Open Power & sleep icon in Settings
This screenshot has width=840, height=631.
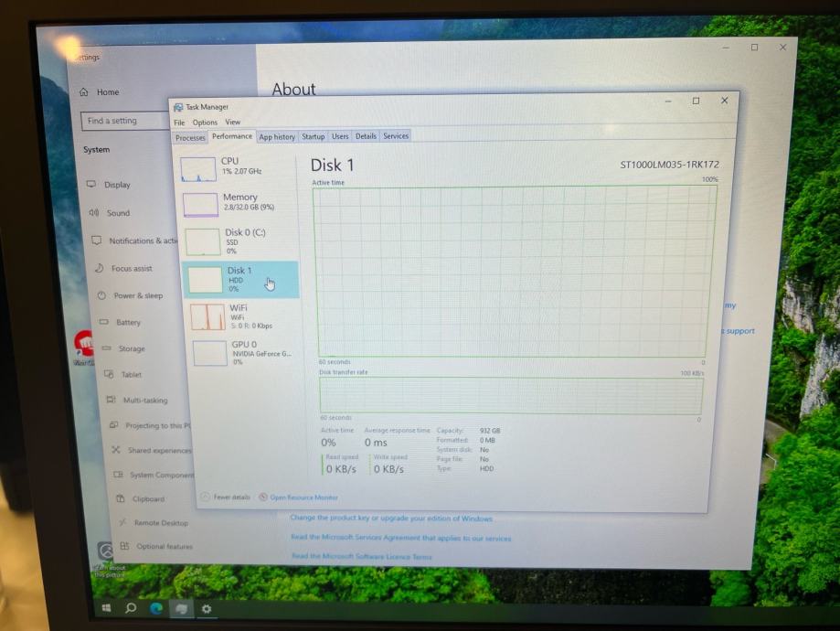pos(101,295)
